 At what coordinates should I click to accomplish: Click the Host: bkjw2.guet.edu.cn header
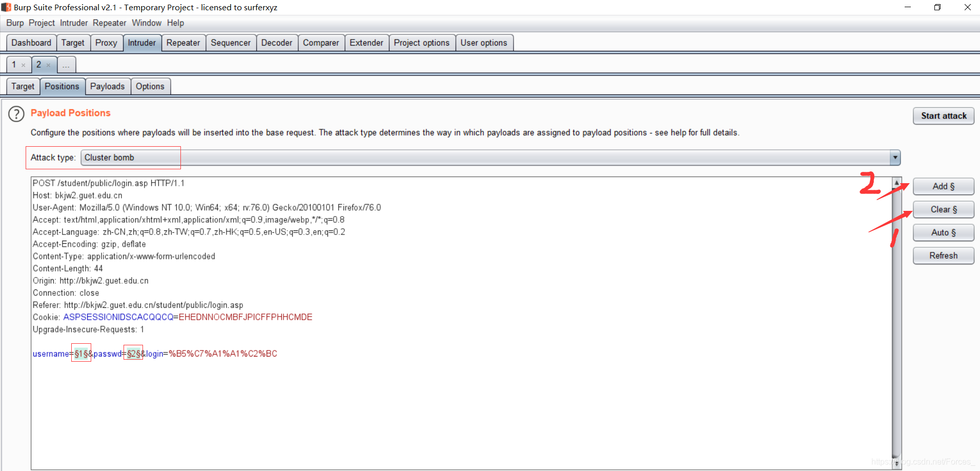coord(77,195)
